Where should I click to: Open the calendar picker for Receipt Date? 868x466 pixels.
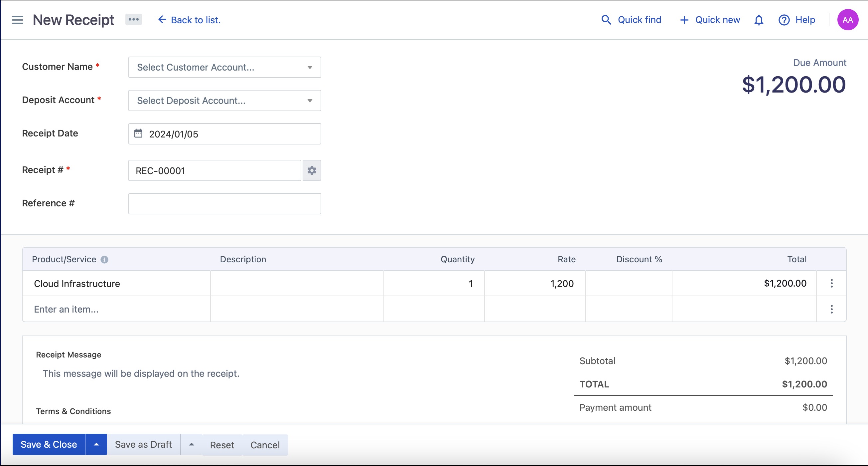[139, 133]
